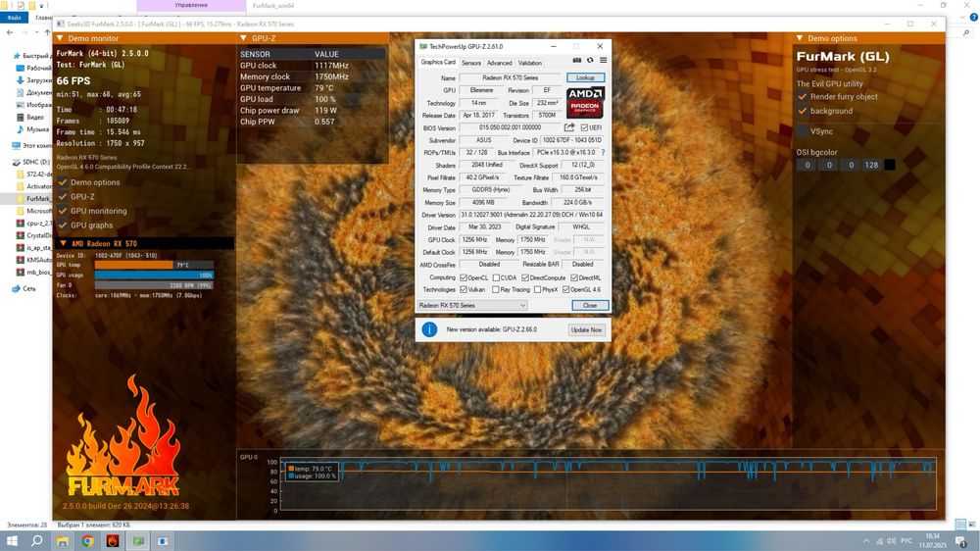Enable VSync checkbox

[803, 131]
